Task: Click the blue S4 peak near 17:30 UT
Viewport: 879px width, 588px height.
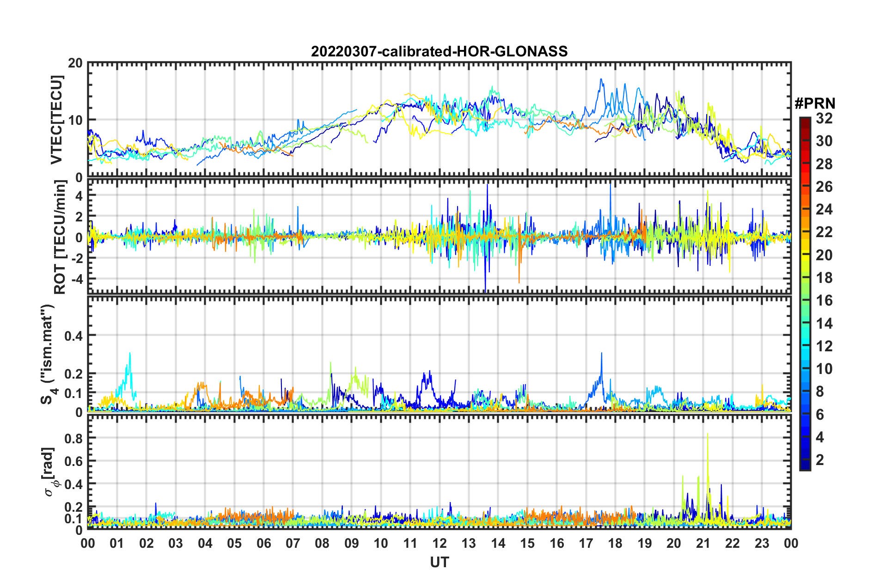Action: click(601, 354)
